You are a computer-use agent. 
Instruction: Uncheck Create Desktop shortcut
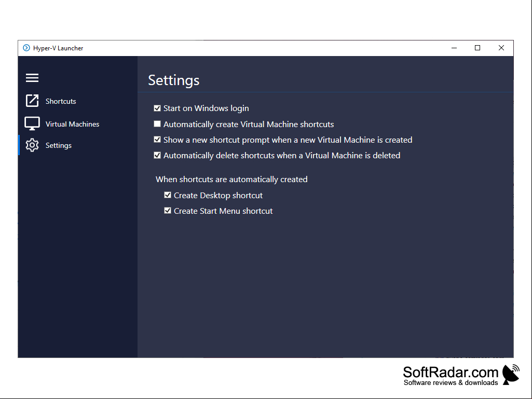coord(168,195)
